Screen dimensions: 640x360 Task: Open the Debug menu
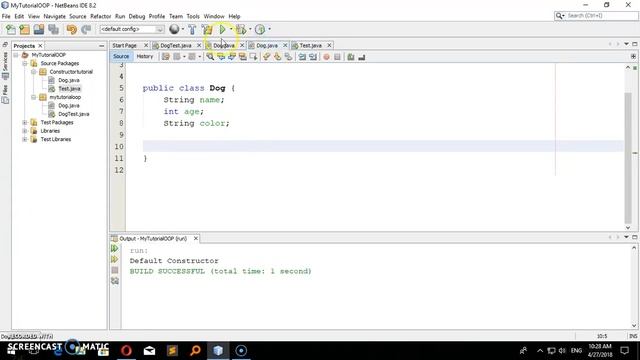(137, 16)
